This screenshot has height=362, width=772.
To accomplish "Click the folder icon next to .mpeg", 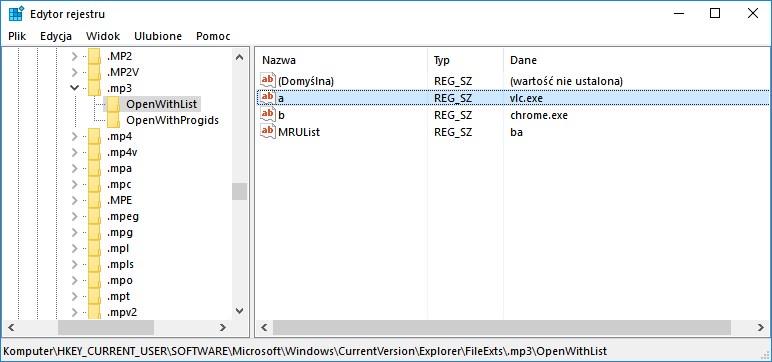I will pos(95,216).
